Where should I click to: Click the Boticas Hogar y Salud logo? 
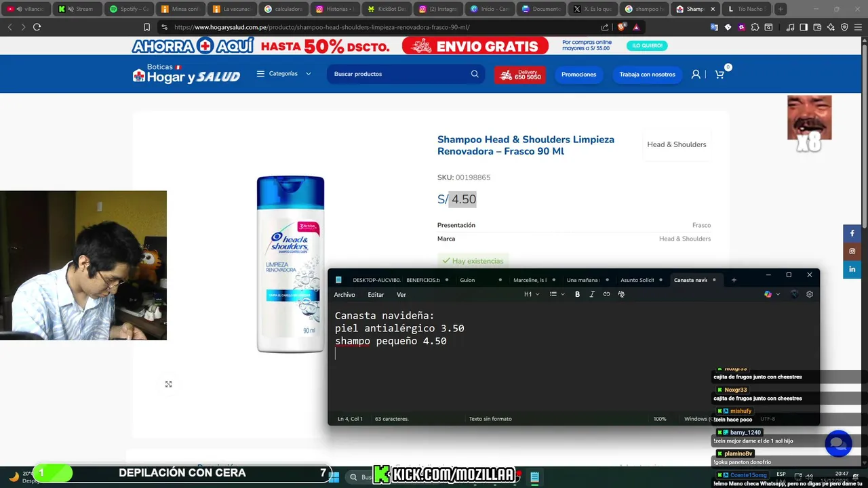coord(186,74)
